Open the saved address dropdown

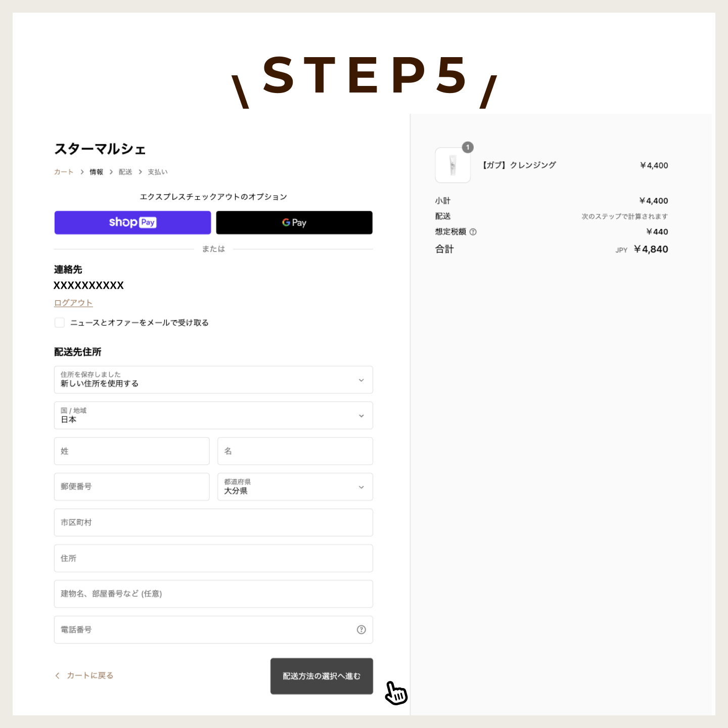click(x=213, y=380)
